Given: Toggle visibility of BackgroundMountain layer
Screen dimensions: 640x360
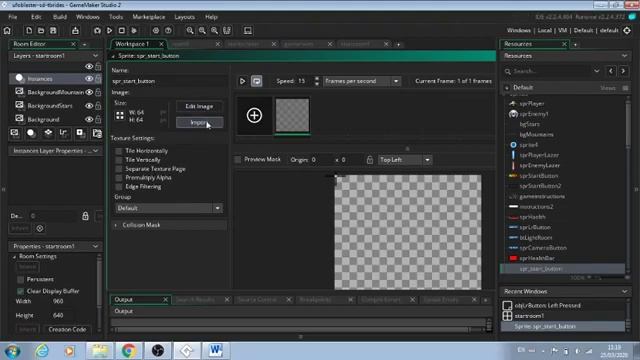Looking at the screenshot, I should (x=89, y=92).
